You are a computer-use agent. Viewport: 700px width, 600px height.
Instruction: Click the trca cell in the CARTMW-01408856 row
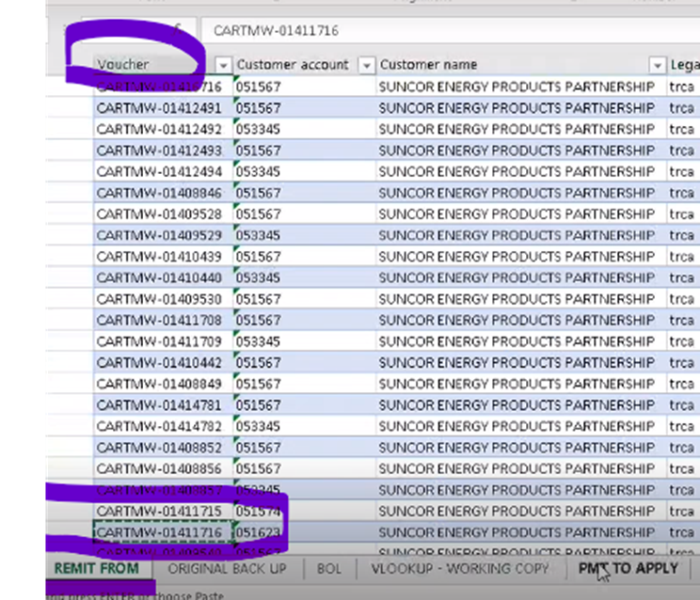[683, 468]
